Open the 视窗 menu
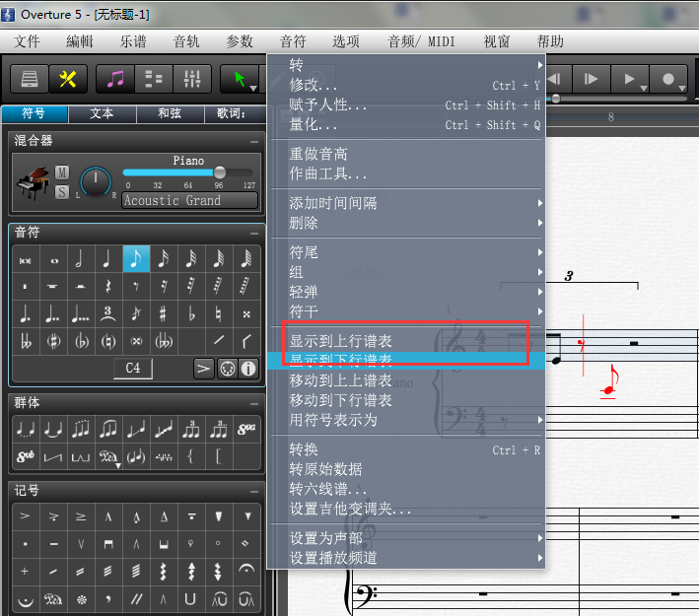Screen dimensions: 699x616 497,41
